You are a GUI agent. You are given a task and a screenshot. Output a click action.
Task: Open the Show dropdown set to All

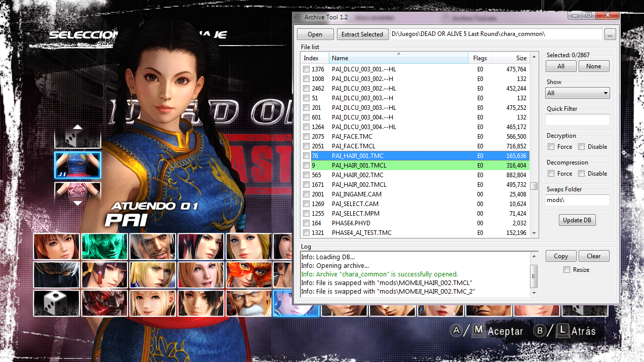(578, 93)
